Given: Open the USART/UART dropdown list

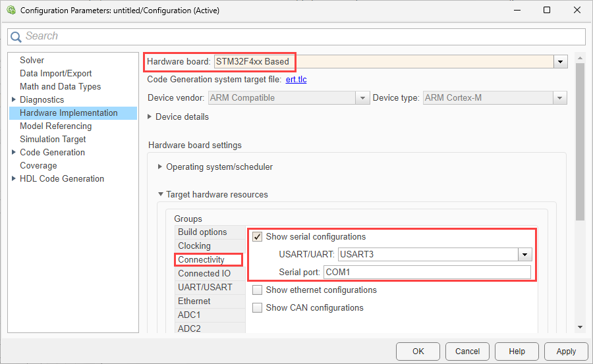Looking at the screenshot, I should tap(524, 255).
